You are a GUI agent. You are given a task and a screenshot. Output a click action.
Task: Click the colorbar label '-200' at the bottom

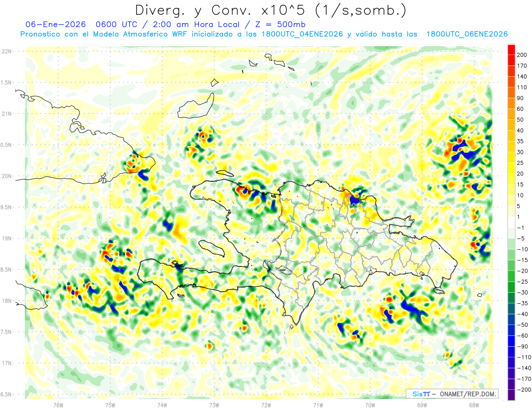(x=524, y=389)
